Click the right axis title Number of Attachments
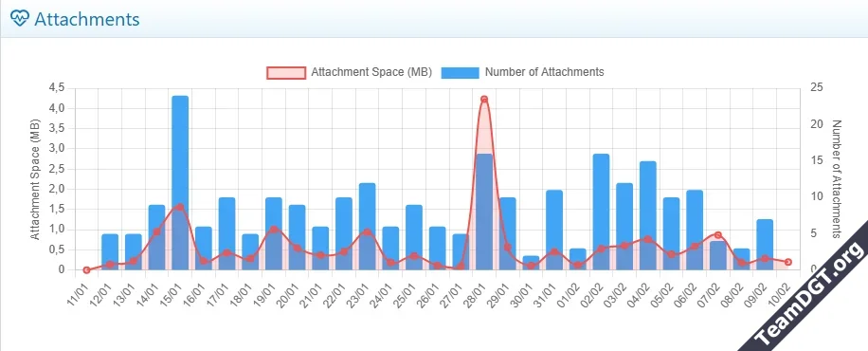The height and width of the screenshot is (351, 868). click(837, 179)
